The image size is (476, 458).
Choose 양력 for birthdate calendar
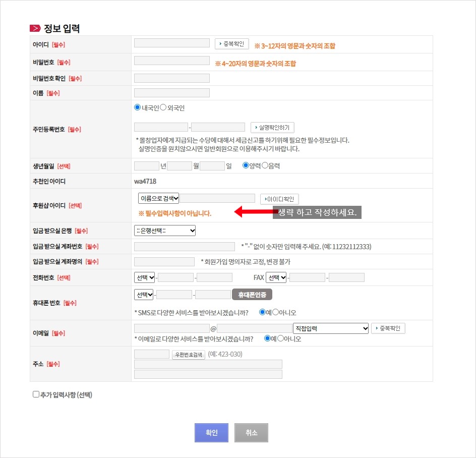246,165
